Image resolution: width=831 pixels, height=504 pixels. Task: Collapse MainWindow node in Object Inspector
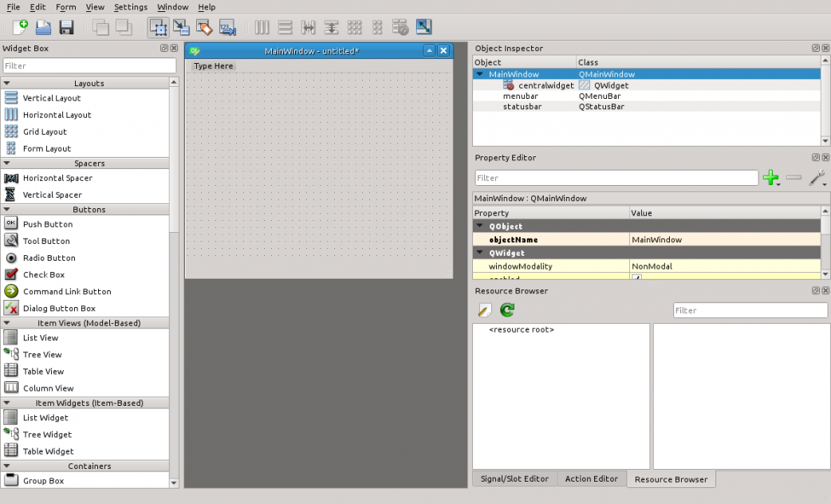click(480, 74)
